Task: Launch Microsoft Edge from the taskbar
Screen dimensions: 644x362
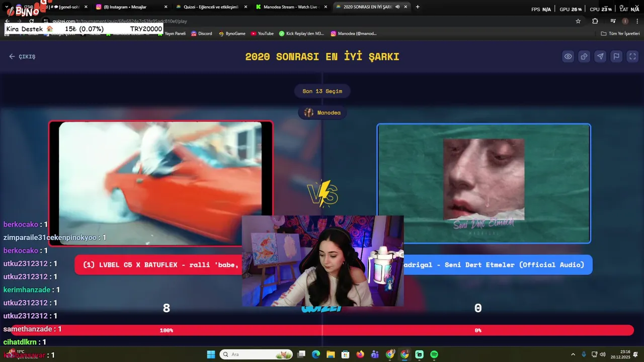Action: click(x=316, y=354)
